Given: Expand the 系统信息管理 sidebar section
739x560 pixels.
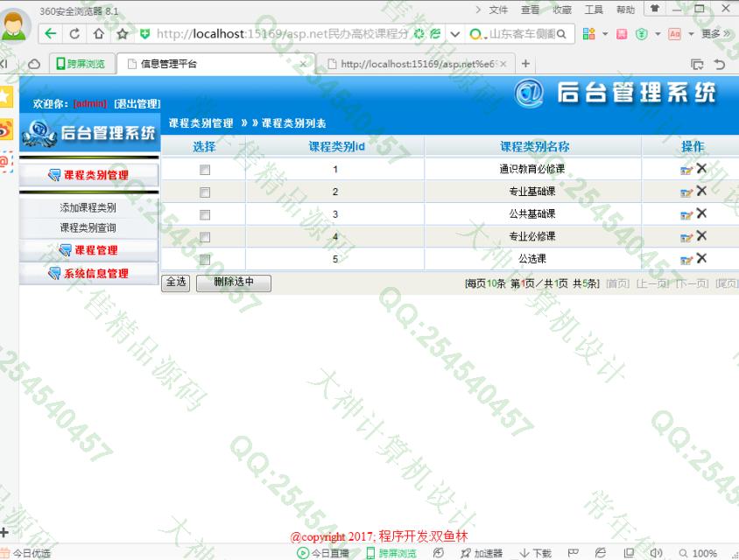Looking at the screenshot, I should tap(88, 273).
